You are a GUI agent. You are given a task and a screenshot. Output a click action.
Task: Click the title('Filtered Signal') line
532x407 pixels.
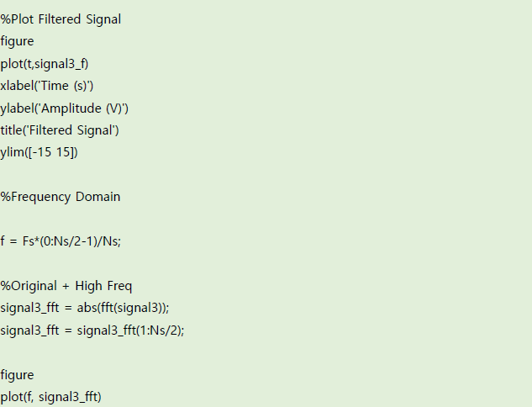click(60, 130)
